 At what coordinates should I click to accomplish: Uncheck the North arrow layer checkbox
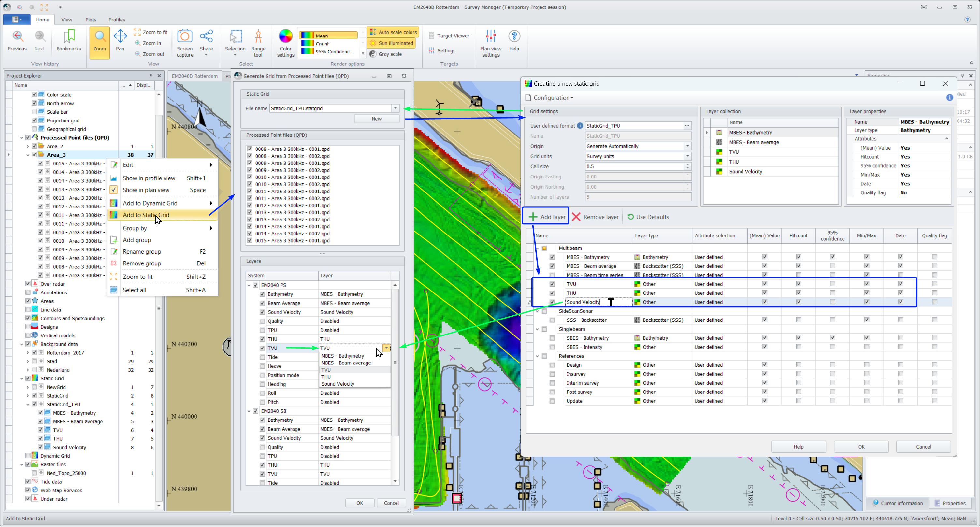pos(34,103)
